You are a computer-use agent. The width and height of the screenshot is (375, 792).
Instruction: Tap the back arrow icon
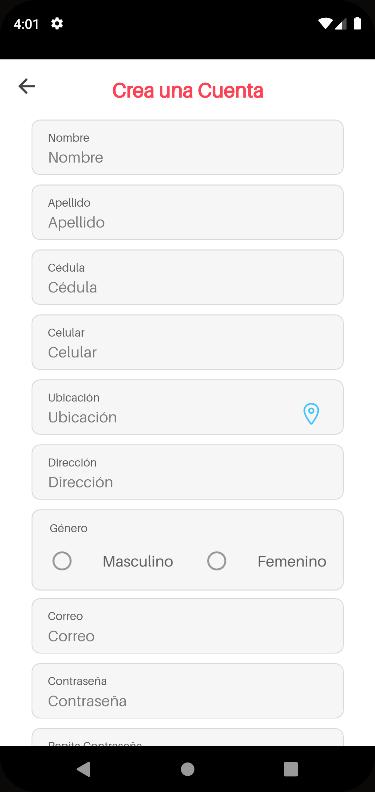[x=27, y=86]
